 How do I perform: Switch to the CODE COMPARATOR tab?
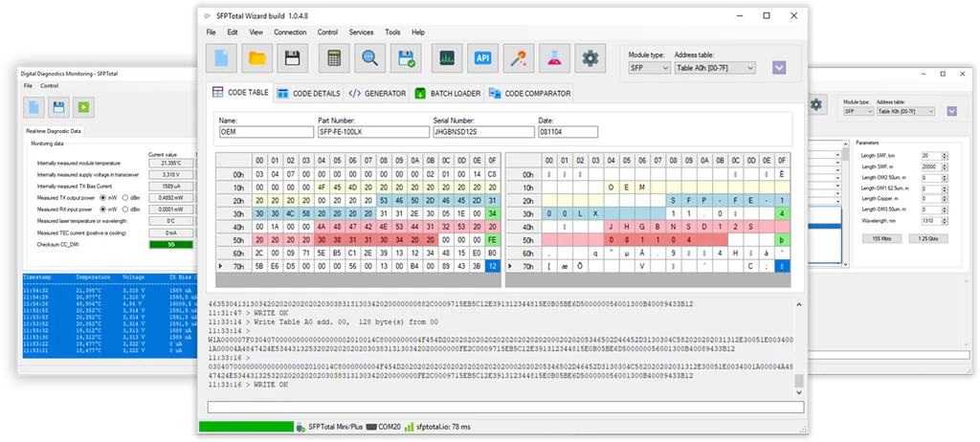(x=530, y=94)
